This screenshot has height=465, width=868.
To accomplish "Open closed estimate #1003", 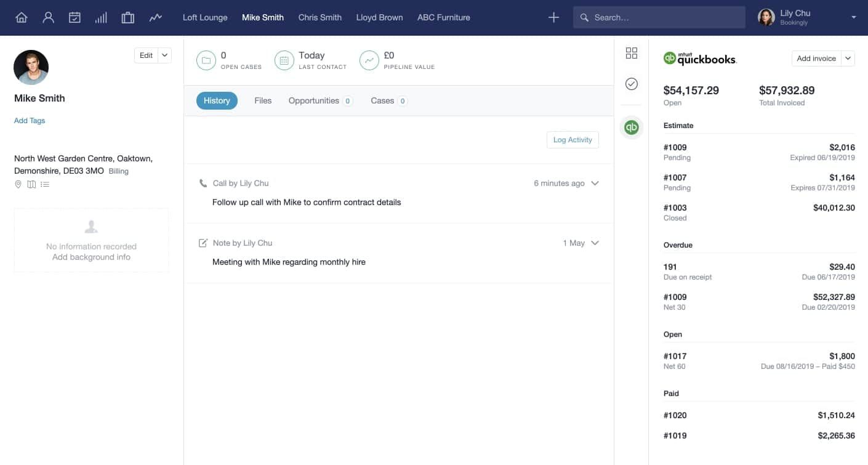I will tap(759, 212).
